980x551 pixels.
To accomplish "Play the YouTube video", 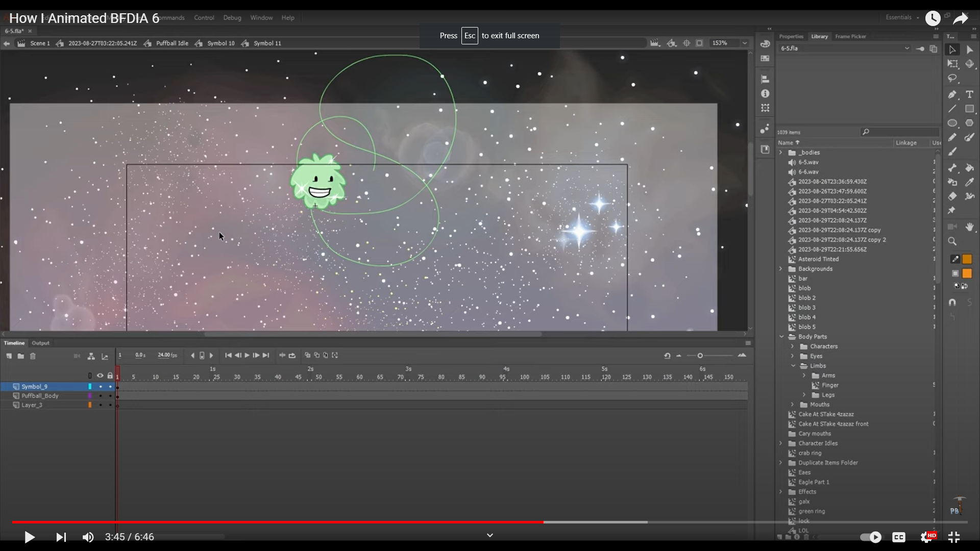I will pos(29,537).
